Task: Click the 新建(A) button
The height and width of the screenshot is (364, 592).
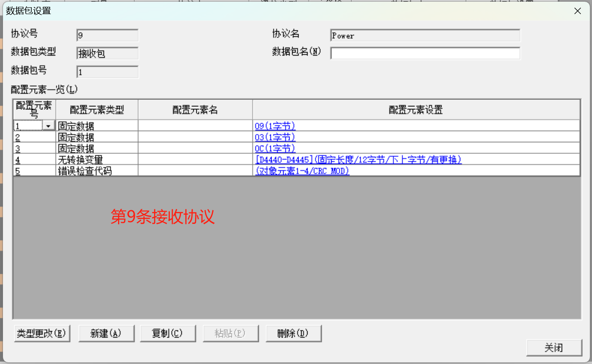Action: [x=106, y=334]
